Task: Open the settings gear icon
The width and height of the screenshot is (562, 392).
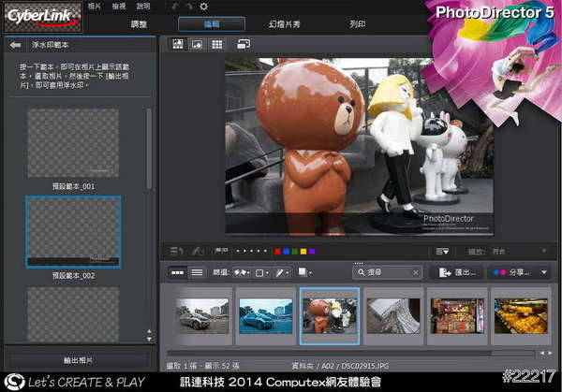Action: point(203,7)
